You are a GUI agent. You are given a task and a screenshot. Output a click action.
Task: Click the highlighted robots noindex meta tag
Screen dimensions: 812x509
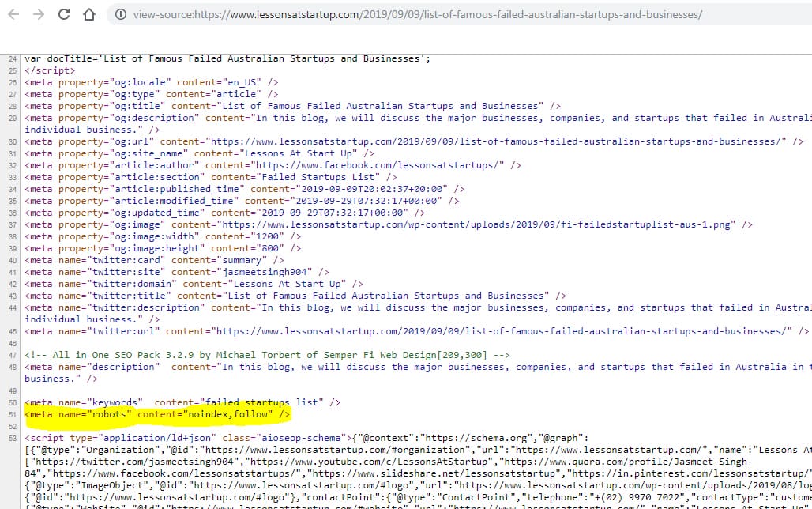coord(158,414)
